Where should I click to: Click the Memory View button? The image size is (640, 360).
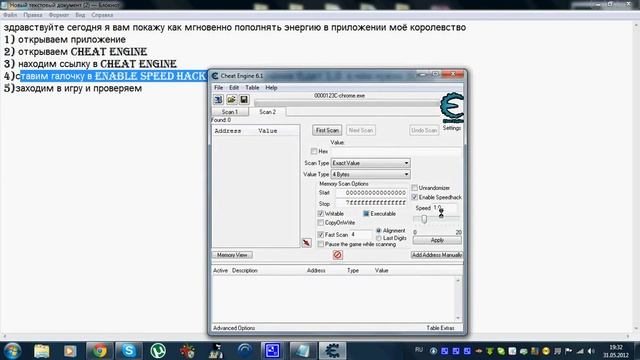point(232,255)
